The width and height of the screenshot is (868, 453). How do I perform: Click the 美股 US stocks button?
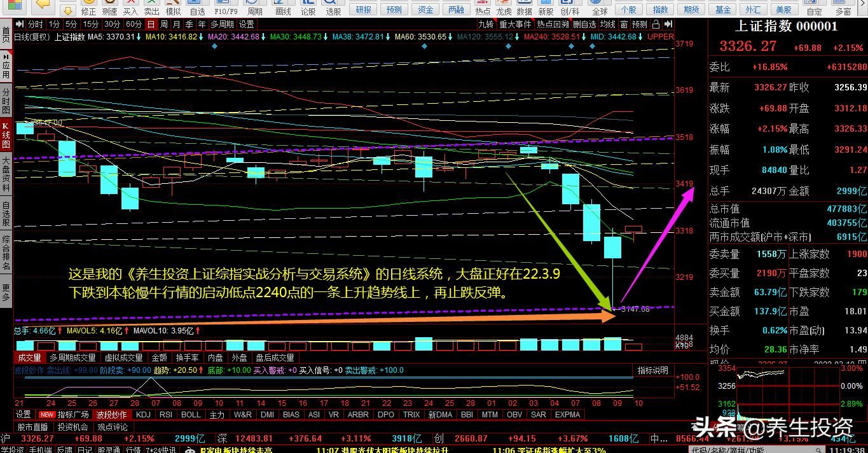pos(783,10)
